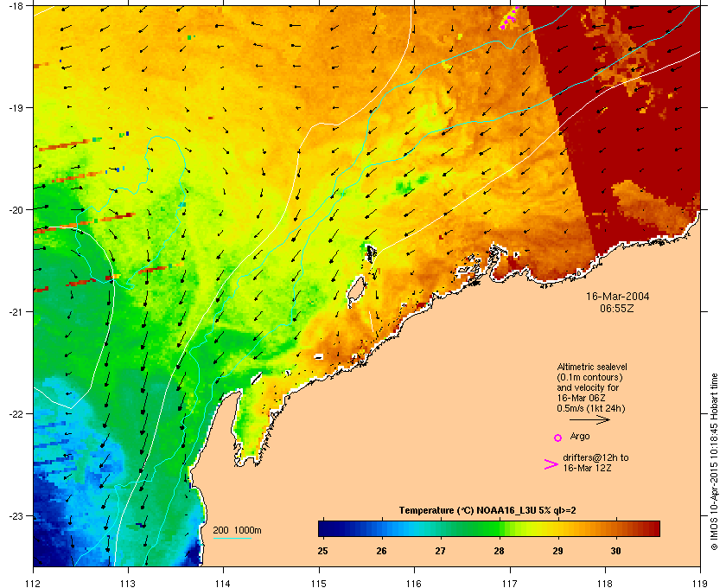
Task: Click the dark blue end of colorbar
Action: pos(327,528)
